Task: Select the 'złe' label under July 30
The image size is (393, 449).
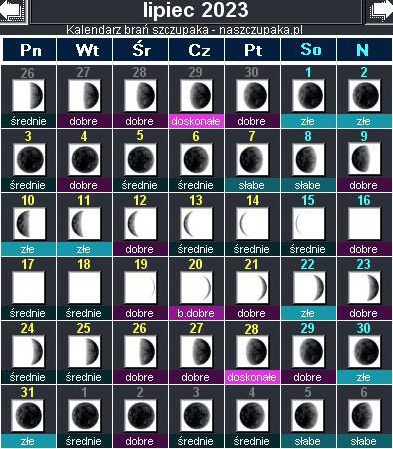Action: (x=364, y=377)
